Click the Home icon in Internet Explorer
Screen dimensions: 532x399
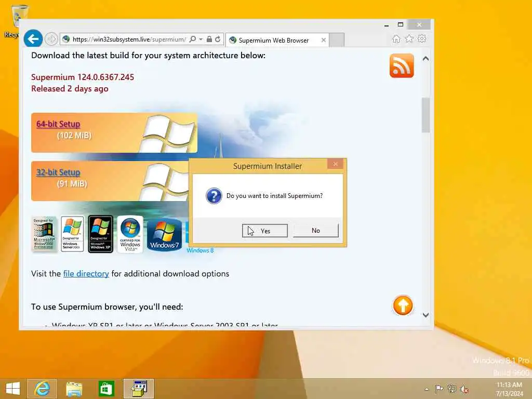396,38
